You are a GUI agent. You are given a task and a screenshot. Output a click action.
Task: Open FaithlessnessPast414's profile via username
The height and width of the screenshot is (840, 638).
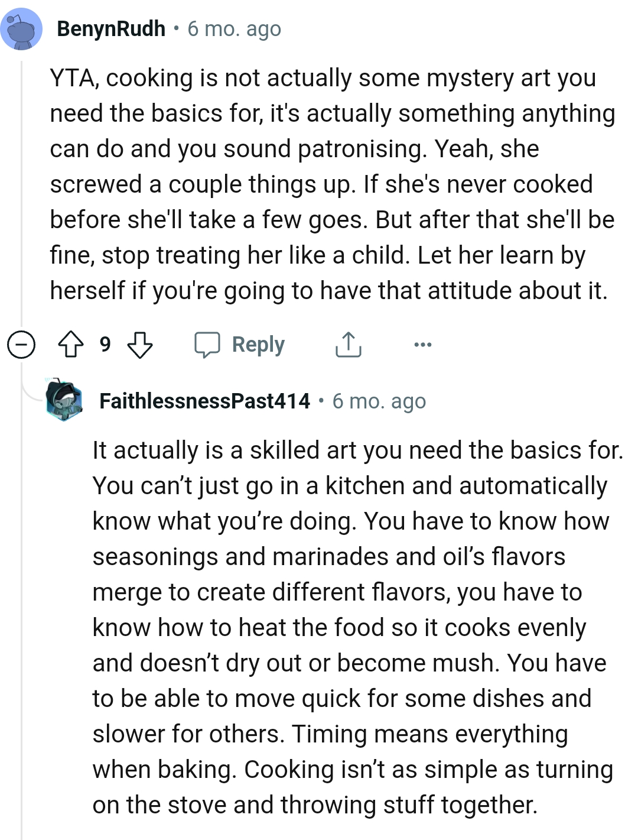coord(204,400)
